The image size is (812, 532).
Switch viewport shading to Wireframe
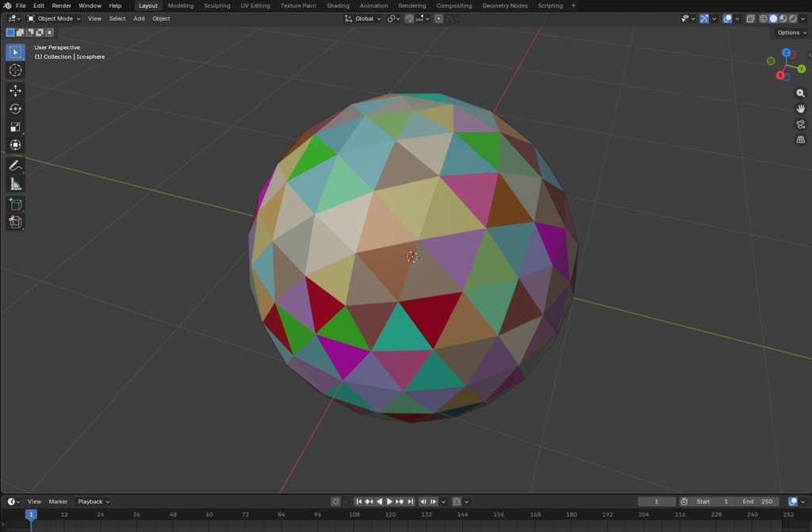pos(762,18)
